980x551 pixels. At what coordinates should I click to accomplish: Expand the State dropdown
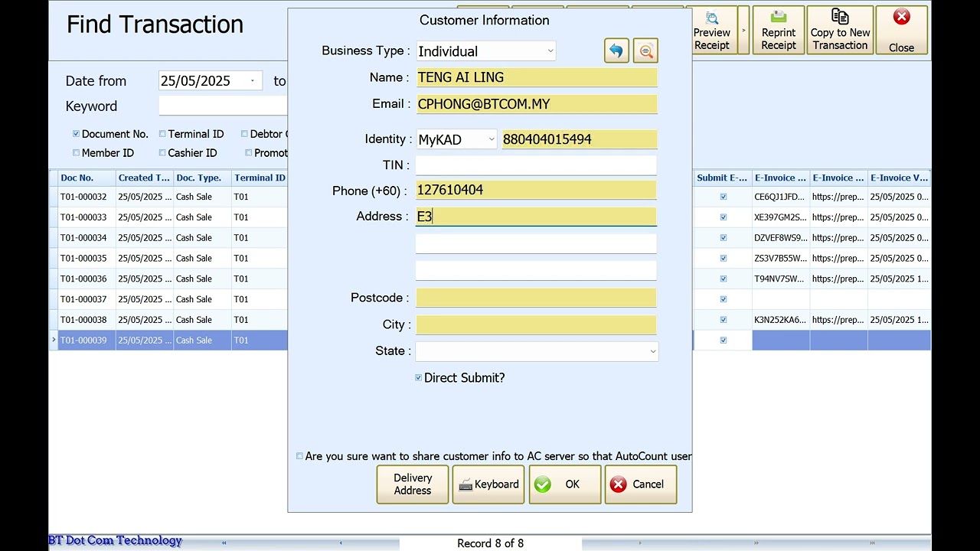pyautogui.click(x=652, y=351)
